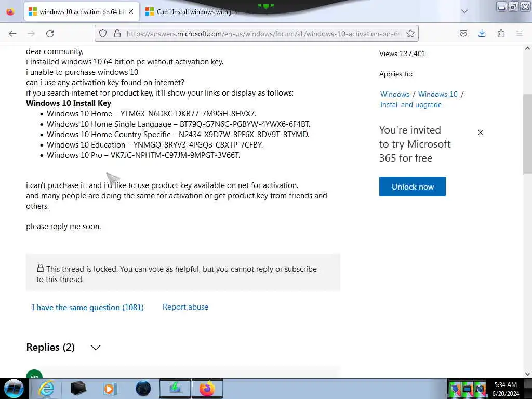
Task: Open the media player taskbar icon
Action: click(110, 389)
